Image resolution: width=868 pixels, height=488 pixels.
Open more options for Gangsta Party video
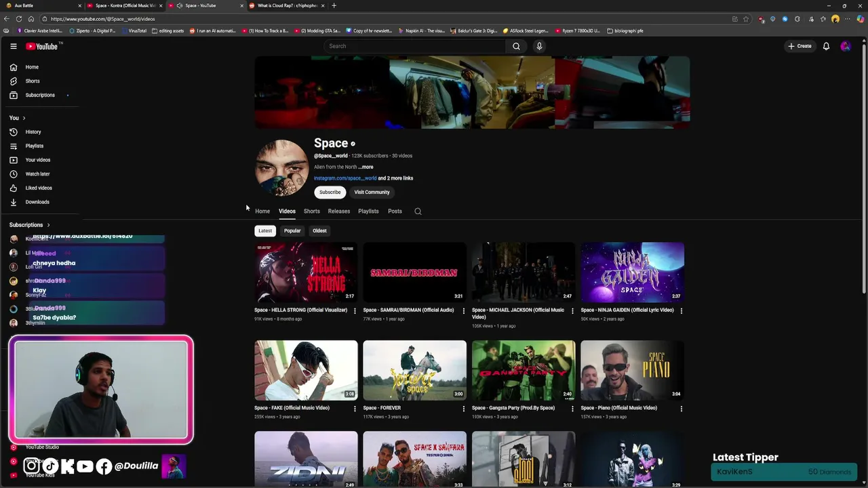click(572, 409)
